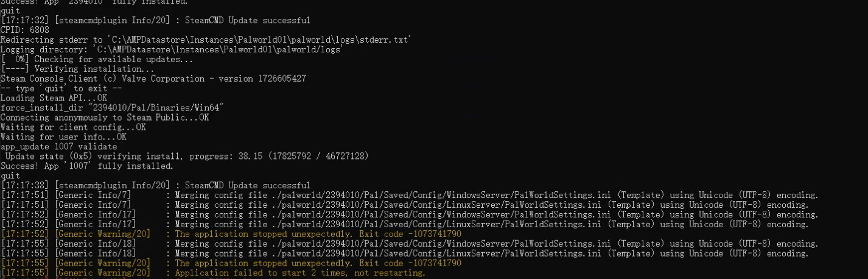Click the CPID: 6808 log line
This screenshot has width=868, height=279.
tap(24, 30)
